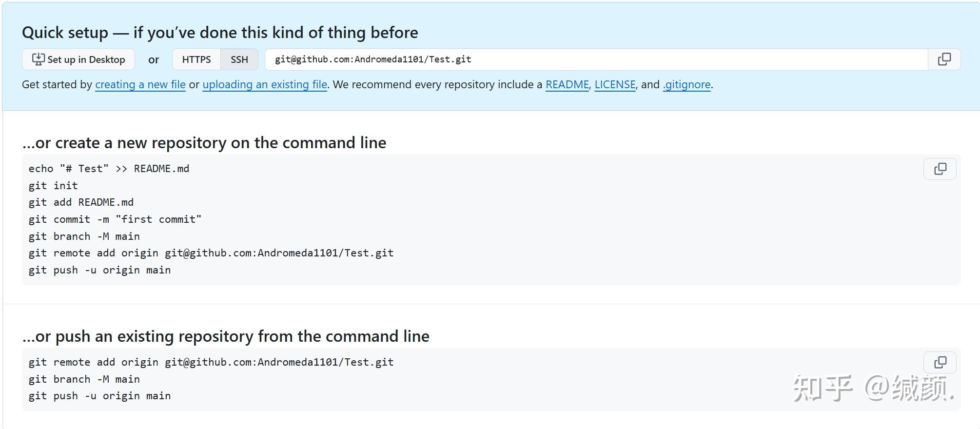This screenshot has width=980, height=429.
Task: Switch the clone URL to HTTPS
Action: (x=196, y=59)
